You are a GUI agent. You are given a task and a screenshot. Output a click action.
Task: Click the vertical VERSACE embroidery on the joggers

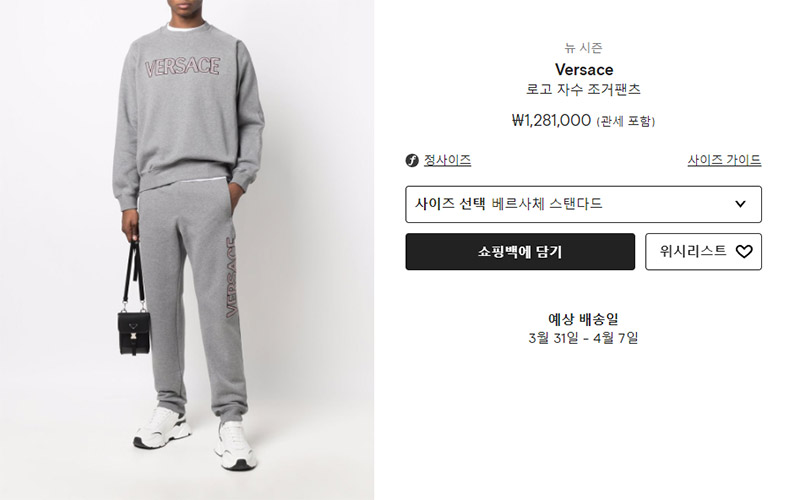(231, 277)
